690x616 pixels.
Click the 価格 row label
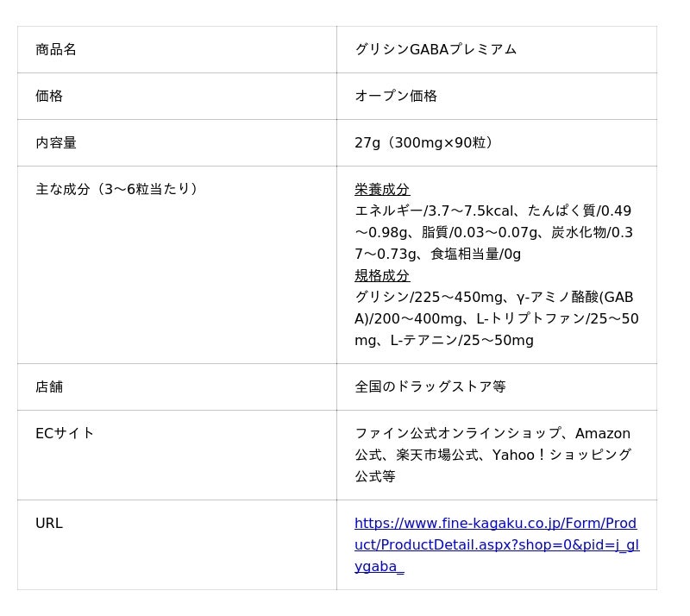tap(49, 97)
